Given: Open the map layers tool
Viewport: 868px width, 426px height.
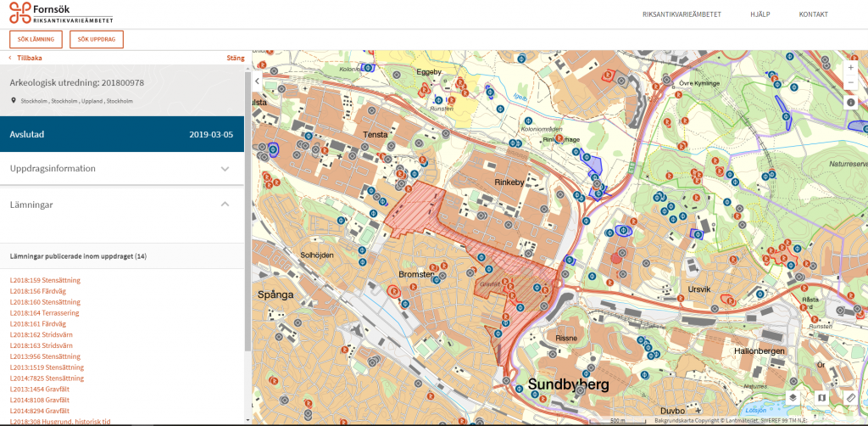Looking at the screenshot, I should coord(793,397).
